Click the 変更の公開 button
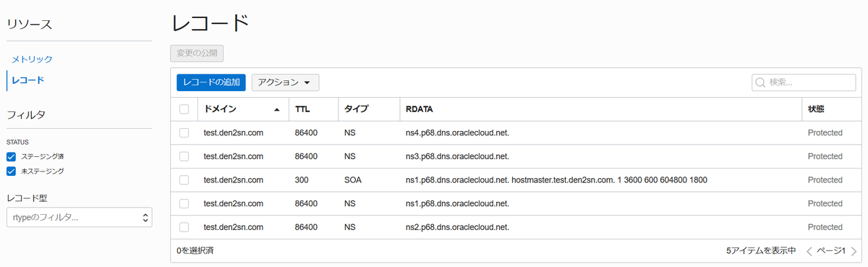Viewport: 868px width, 267px height. (197, 53)
